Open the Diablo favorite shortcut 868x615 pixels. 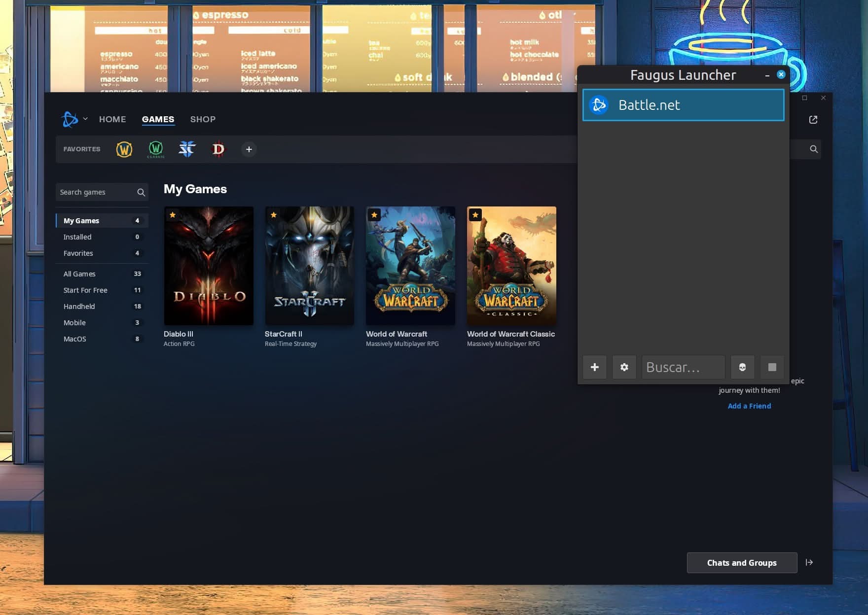pyautogui.click(x=218, y=149)
